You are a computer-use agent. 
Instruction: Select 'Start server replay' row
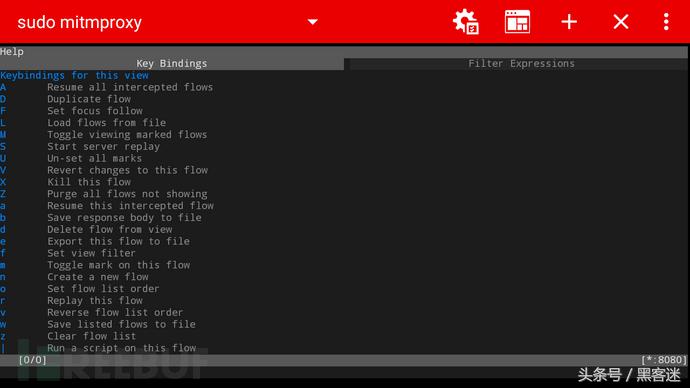[x=80, y=146]
